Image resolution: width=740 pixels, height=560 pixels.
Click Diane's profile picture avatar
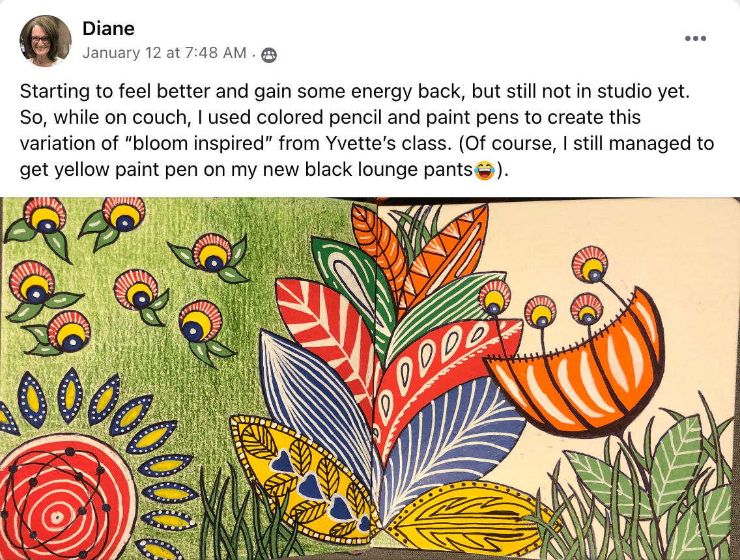(x=46, y=40)
